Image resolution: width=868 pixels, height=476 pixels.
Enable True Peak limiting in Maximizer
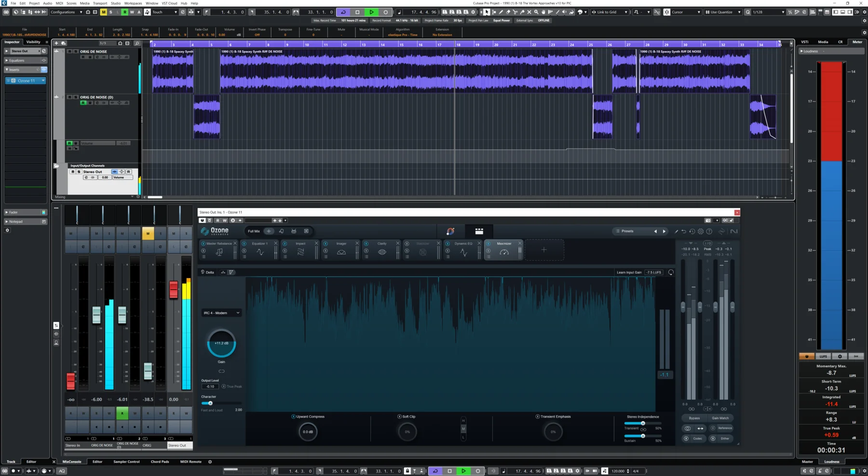point(224,386)
